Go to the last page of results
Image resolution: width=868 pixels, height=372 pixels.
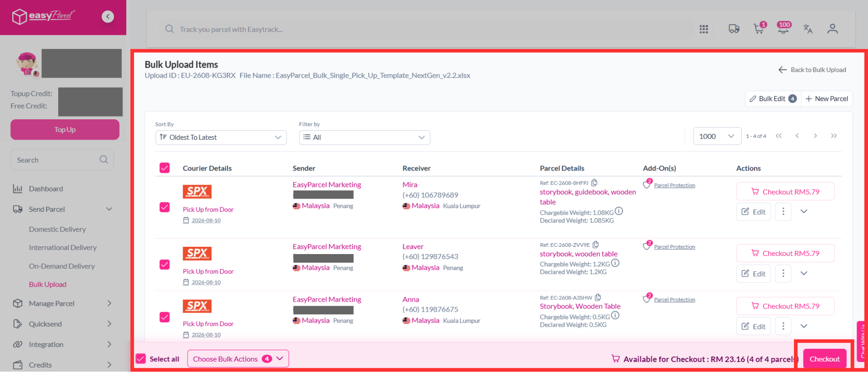[x=834, y=136]
